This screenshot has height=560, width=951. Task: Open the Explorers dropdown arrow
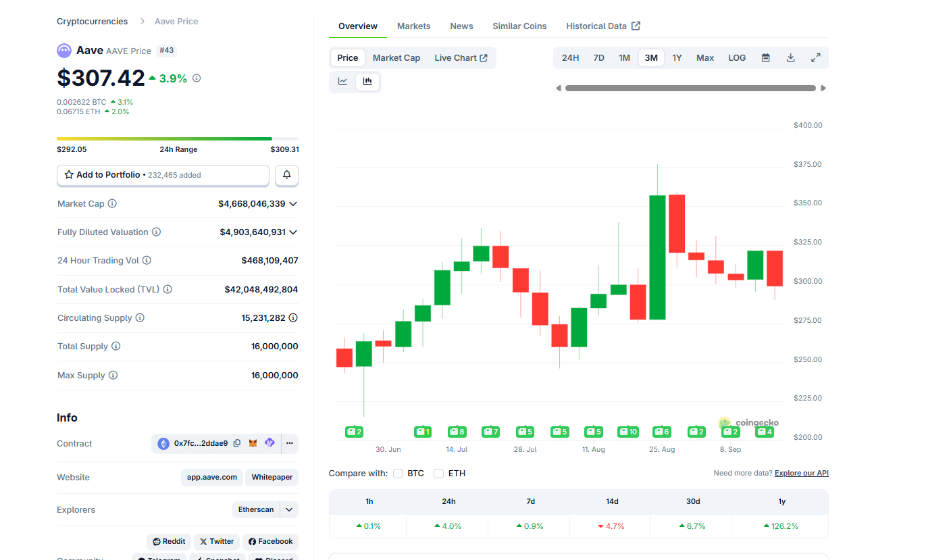pyautogui.click(x=289, y=510)
